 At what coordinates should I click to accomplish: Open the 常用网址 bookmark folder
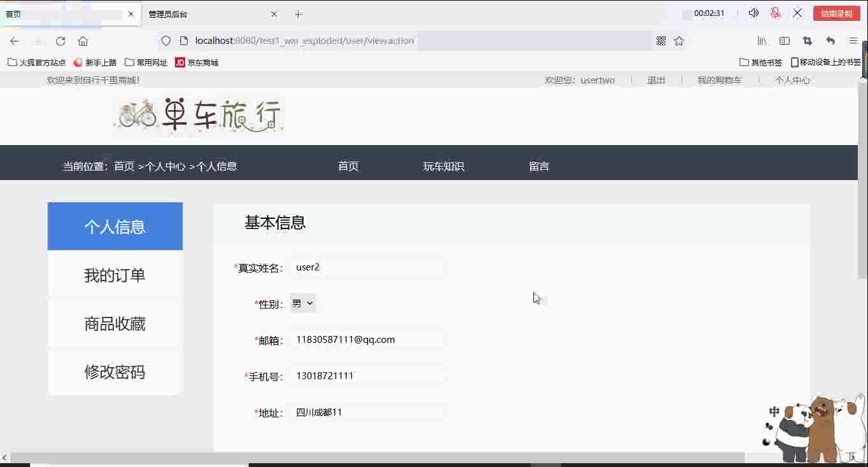146,62
